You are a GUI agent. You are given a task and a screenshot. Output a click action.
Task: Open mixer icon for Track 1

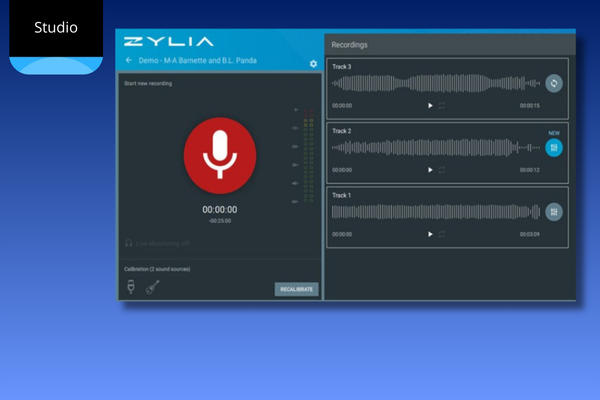pyautogui.click(x=554, y=212)
